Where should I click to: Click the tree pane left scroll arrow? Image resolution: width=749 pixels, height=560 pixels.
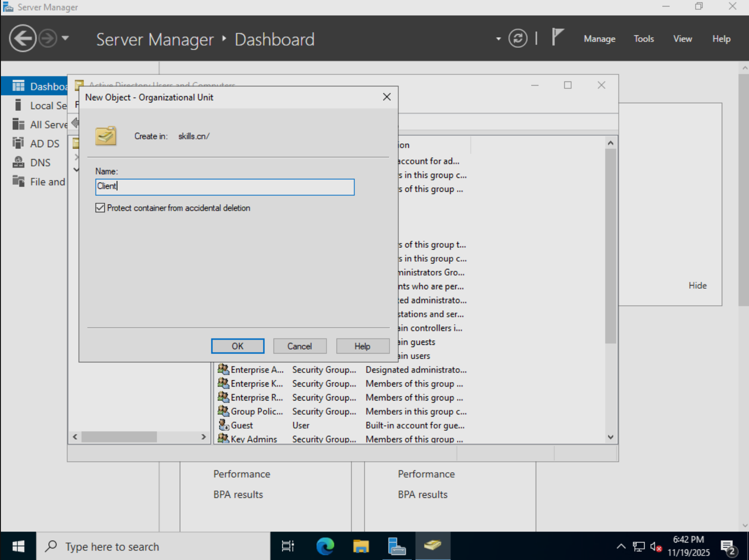[x=75, y=437]
